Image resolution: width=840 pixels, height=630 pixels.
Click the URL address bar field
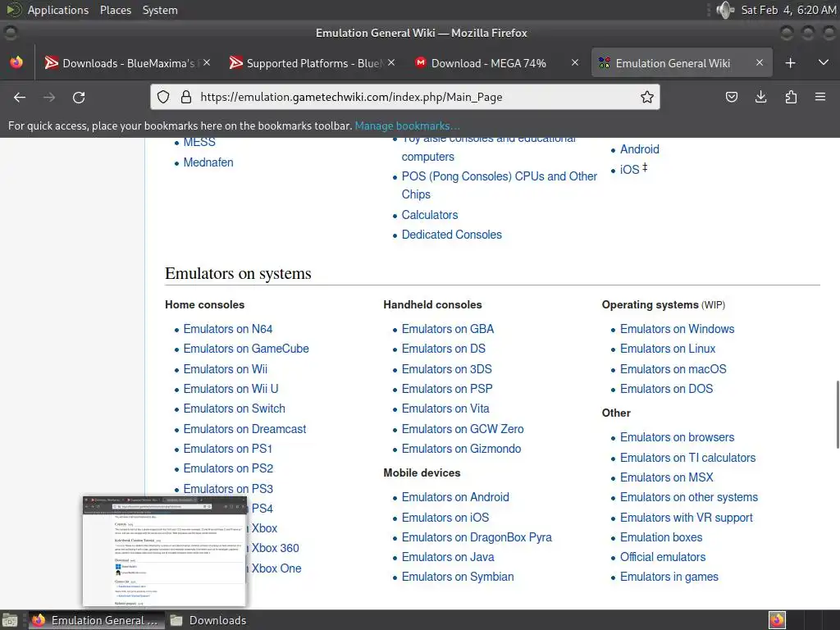point(405,97)
